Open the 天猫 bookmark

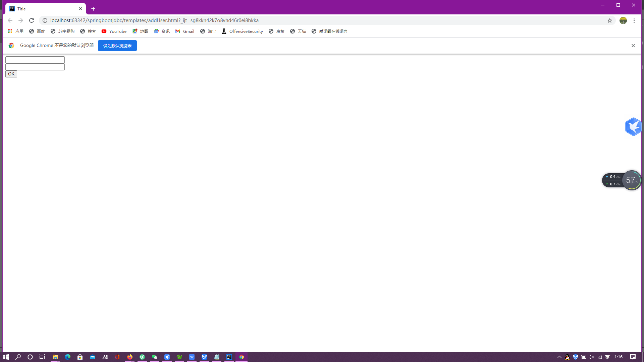click(x=298, y=31)
